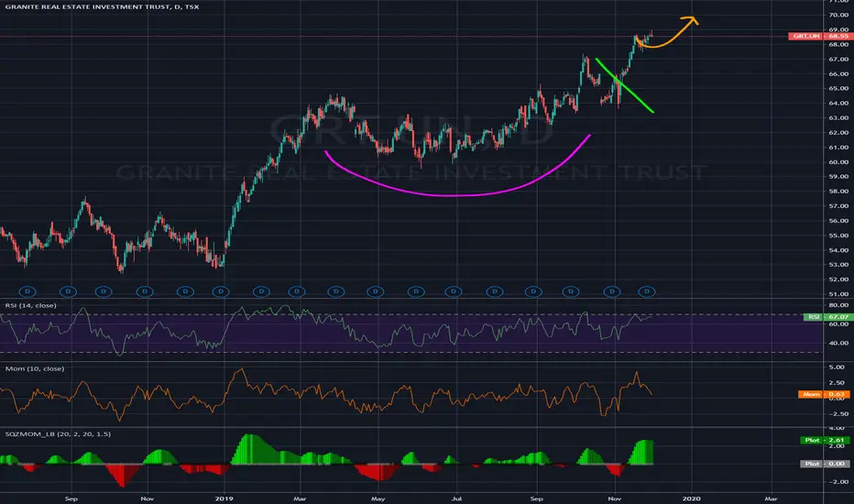Click 5.00 on the momentum scale

(x=837, y=367)
